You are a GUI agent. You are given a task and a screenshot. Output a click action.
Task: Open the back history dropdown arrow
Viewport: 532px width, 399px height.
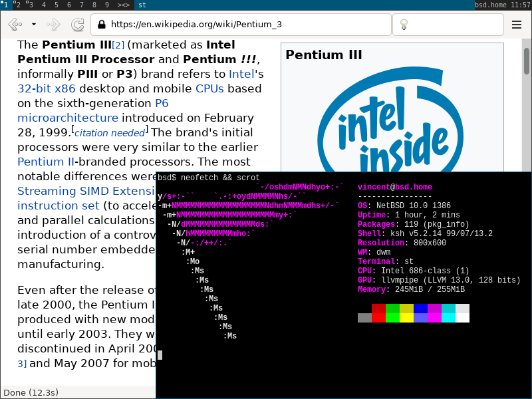(34, 25)
